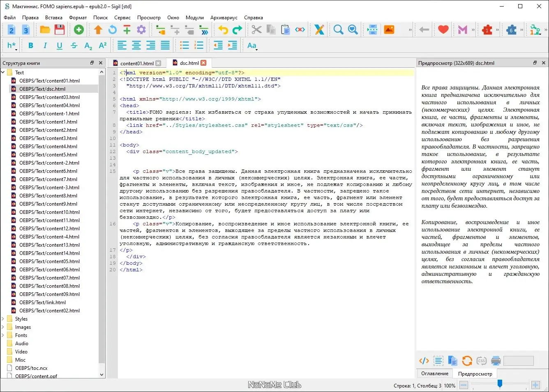The height and width of the screenshot is (392, 549).
Task: Select OEBPS/Text/content10.html in book tree
Action: point(49,212)
